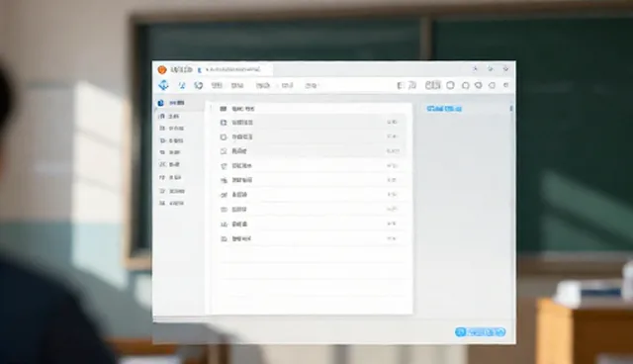Click the blue pill button at window bottom
This screenshot has width=633, height=364.
(x=480, y=331)
